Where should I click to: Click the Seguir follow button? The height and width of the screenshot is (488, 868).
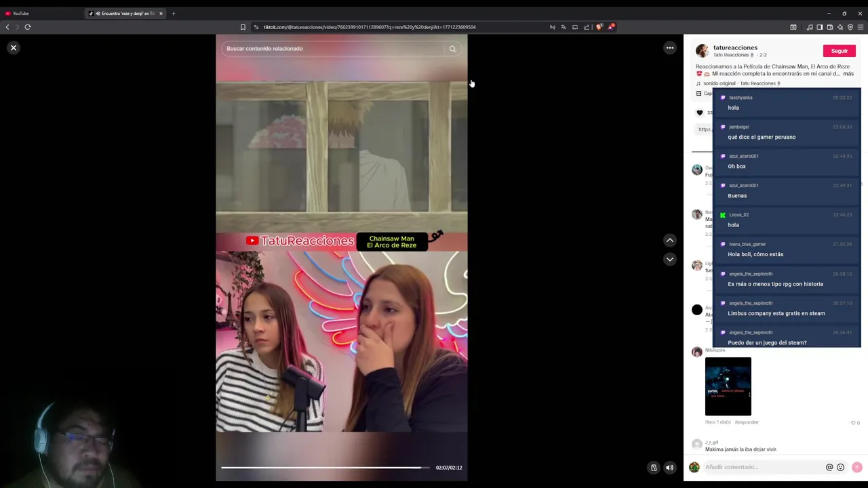839,51
